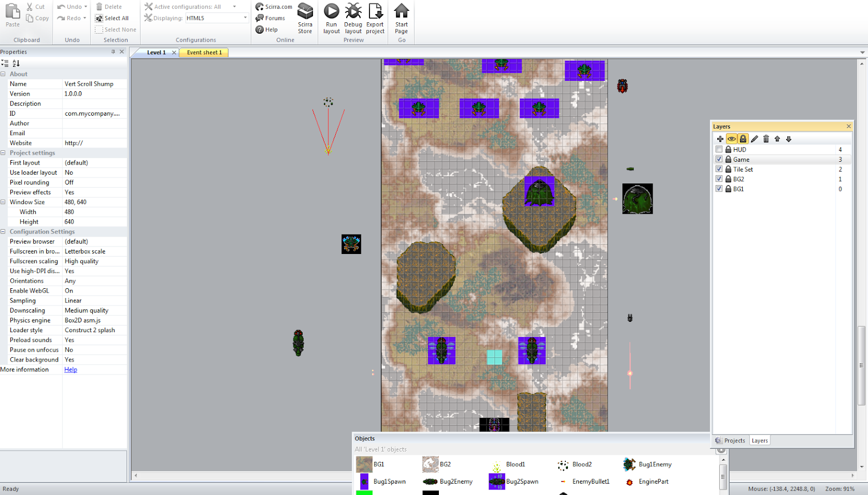Open the Displaying HTML5 dropdown
The width and height of the screenshot is (868, 495).
click(245, 18)
